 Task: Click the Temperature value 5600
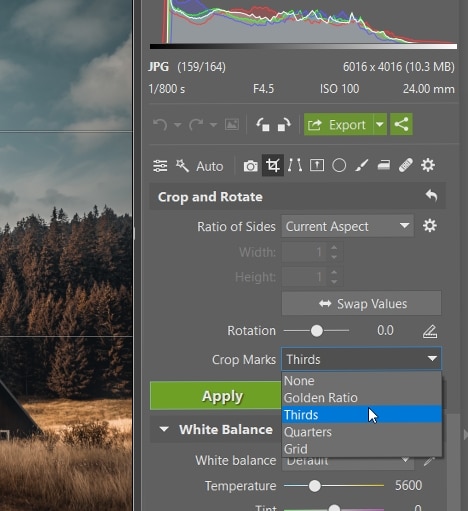tap(409, 485)
